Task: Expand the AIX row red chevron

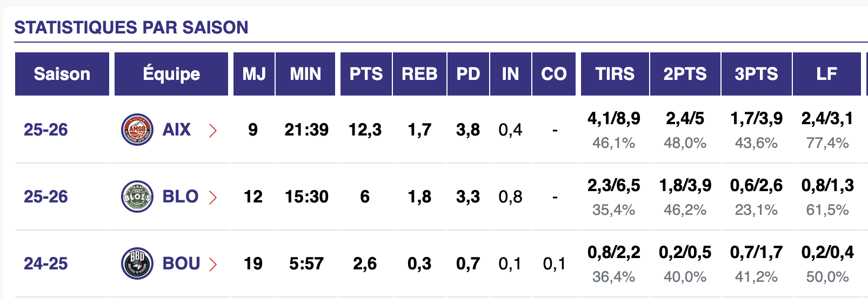Action: point(213,131)
